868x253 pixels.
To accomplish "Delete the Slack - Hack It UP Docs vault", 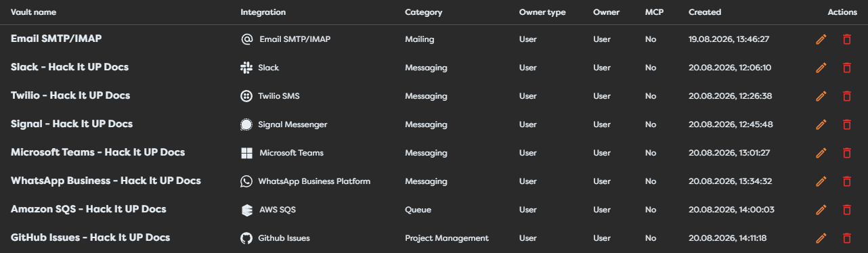I will pyautogui.click(x=846, y=68).
